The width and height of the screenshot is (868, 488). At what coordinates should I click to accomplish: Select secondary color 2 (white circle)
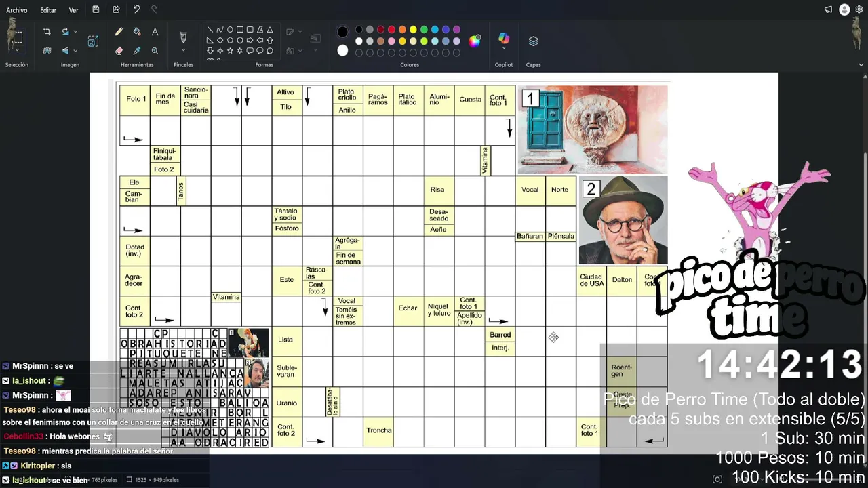pos(342,50)
